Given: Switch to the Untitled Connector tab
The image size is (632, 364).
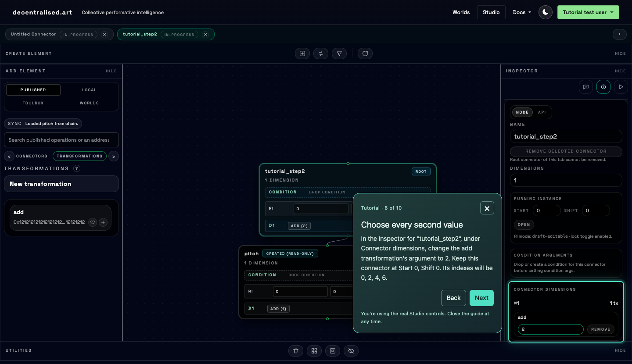Looking at the screenshot, I should coord(33,34).
